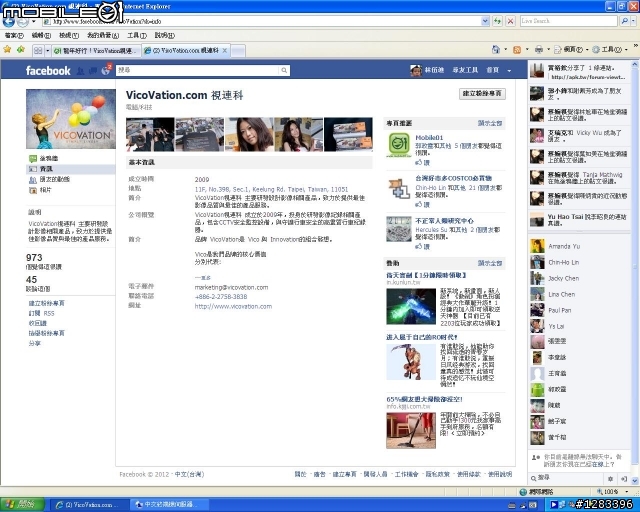Select the 資訊 info item in left sidebar
Viewport: 640px width, 512px height.
[x=70, y=169]
